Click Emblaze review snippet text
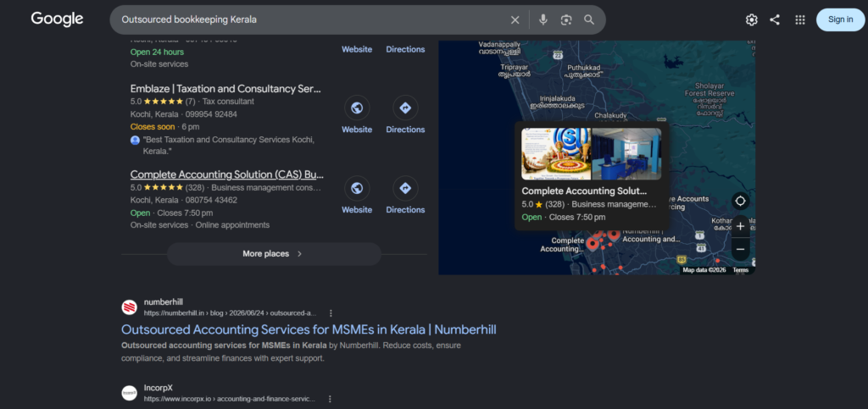The height and width of the screenshot is (409, 868). point(228,146)
